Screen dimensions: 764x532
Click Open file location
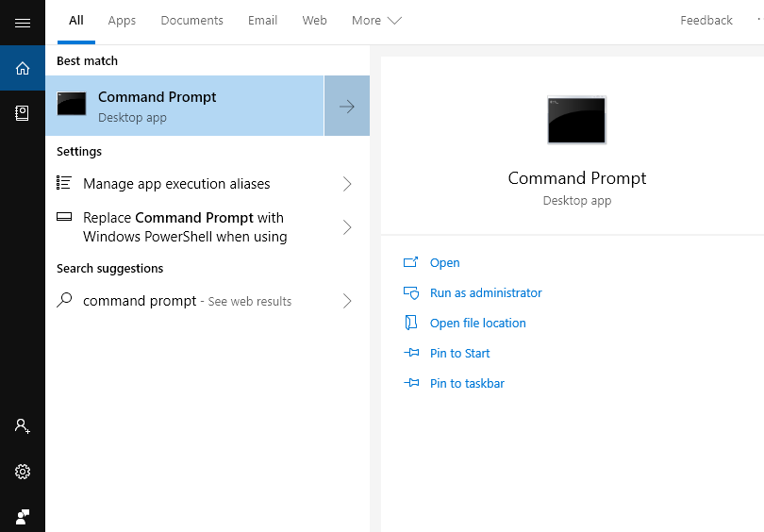477,324
